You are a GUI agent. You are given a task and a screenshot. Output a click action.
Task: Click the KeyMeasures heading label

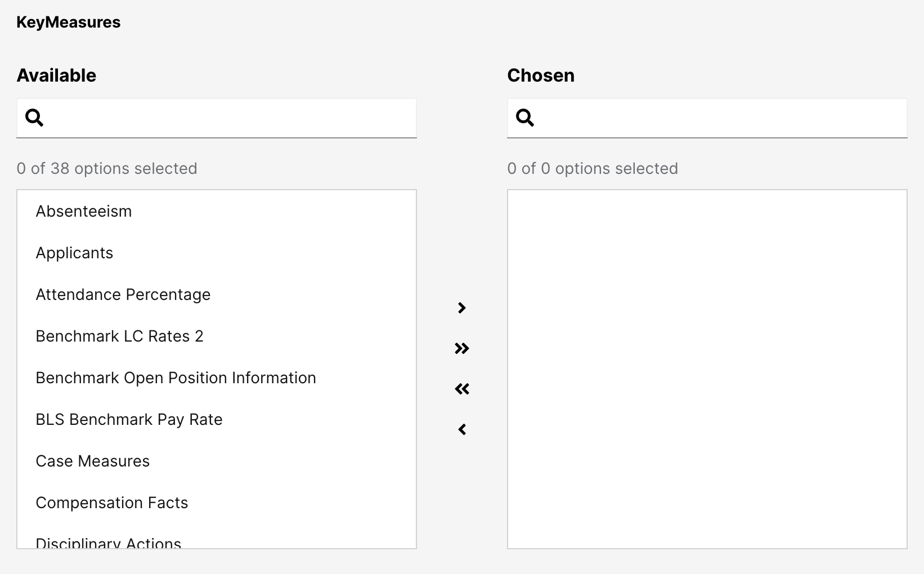(68, 22)
